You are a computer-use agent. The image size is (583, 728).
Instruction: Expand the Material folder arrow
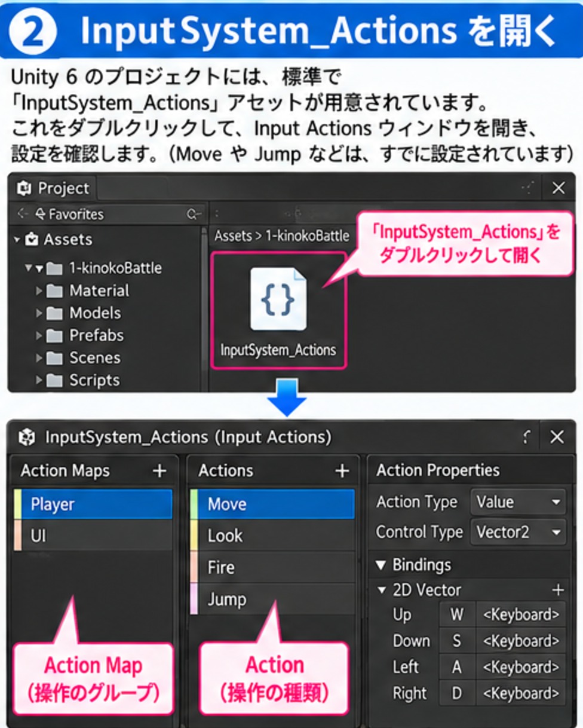(39, 291)
